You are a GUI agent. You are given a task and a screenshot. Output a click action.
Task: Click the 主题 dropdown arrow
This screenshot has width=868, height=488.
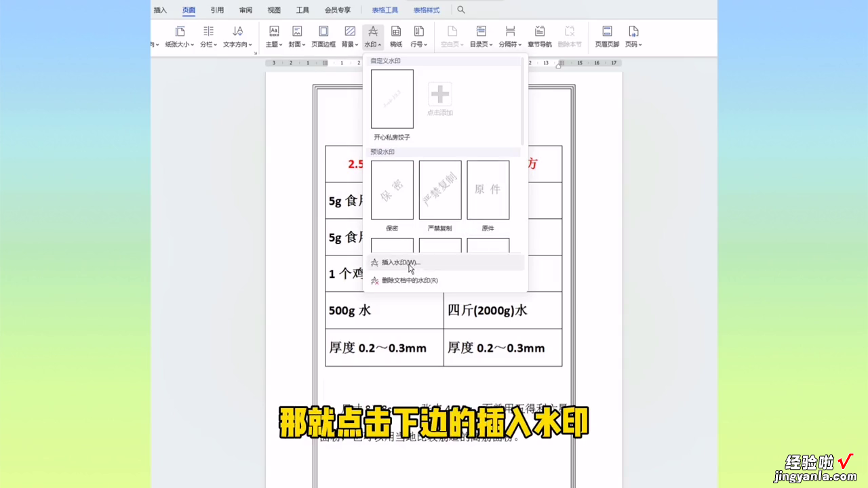281,45
